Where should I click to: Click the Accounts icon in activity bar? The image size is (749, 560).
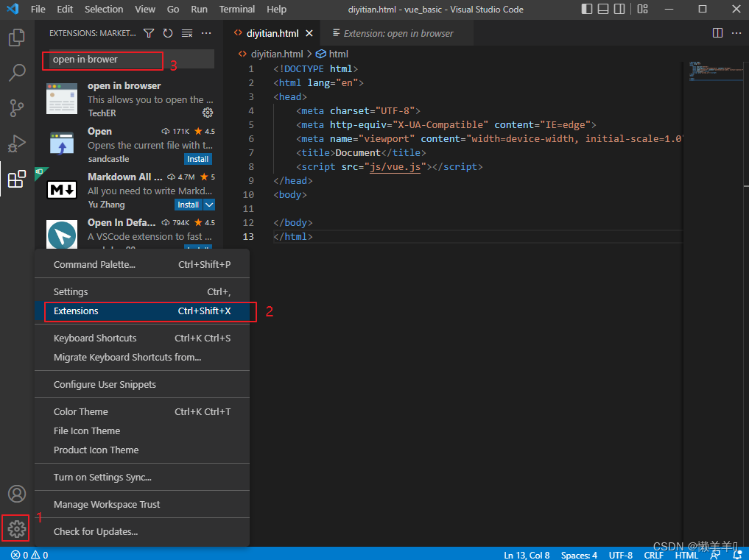click(x=16, y=494)
